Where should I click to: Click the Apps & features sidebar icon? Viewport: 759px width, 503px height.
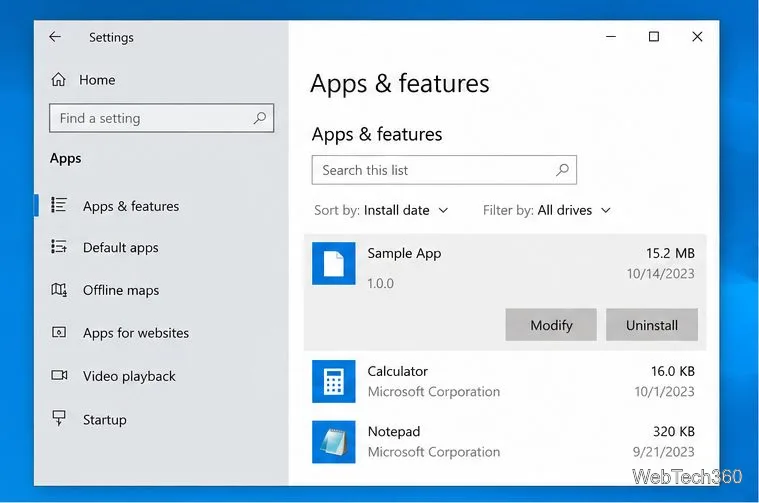59,205
